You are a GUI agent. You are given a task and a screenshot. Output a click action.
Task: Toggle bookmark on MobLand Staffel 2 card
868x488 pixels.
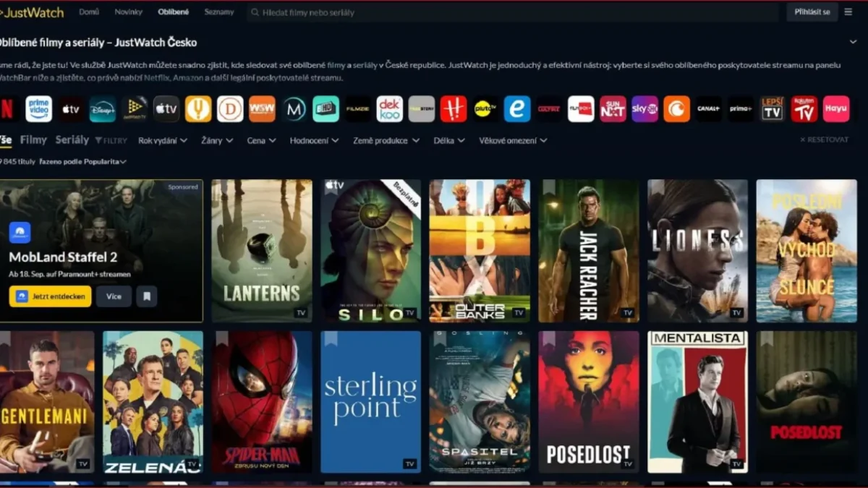147,296
